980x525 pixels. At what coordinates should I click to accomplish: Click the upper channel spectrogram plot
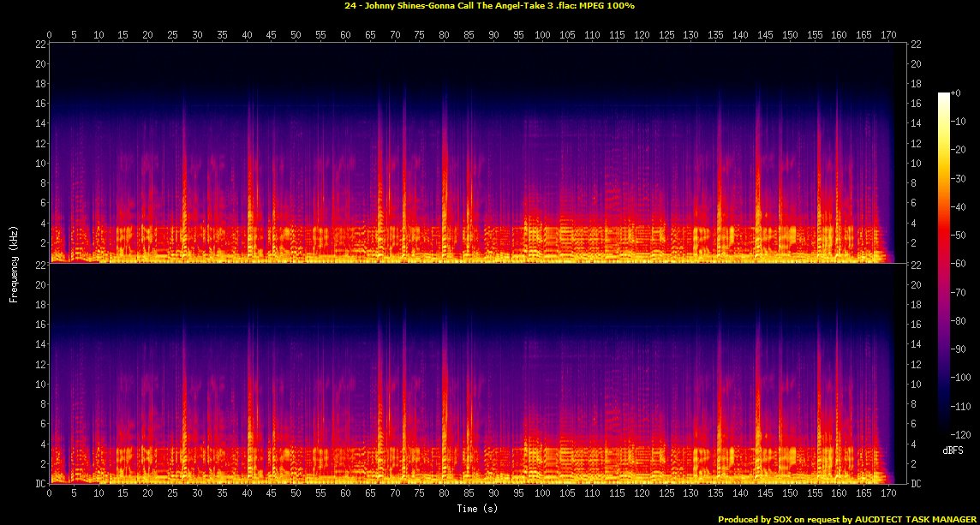pyautogui.click(x=477, y=152)
